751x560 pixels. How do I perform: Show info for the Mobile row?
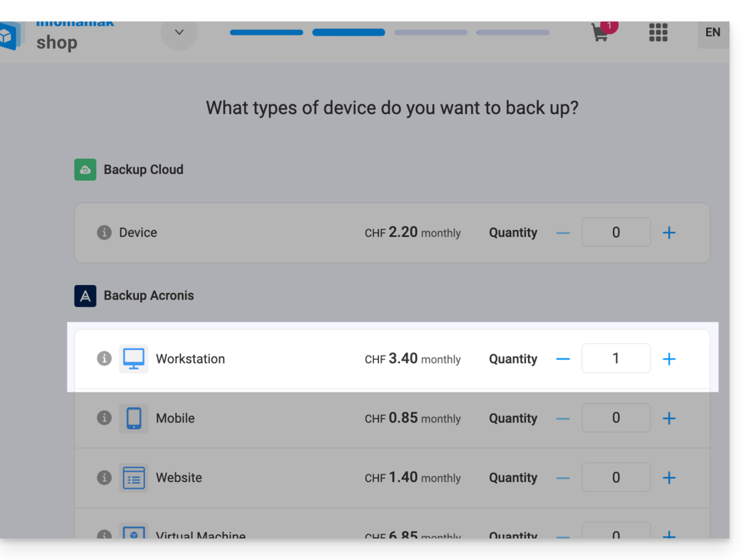[x=104, y=418]
